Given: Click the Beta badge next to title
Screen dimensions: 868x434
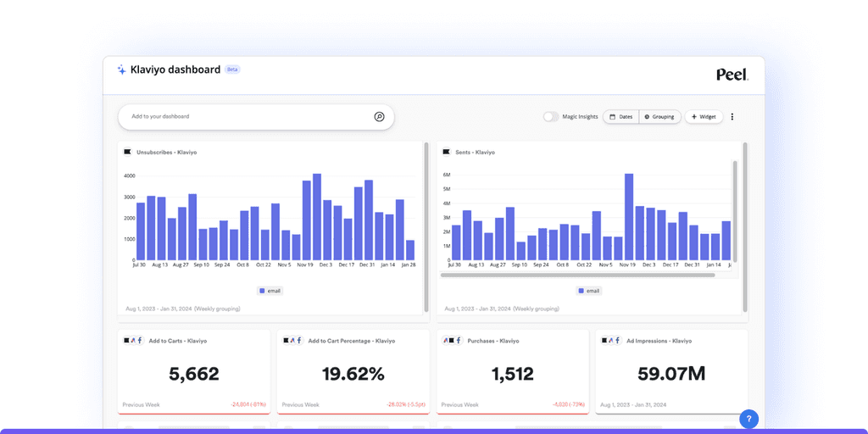Looking at the screenshot, I should click(232, 70).
